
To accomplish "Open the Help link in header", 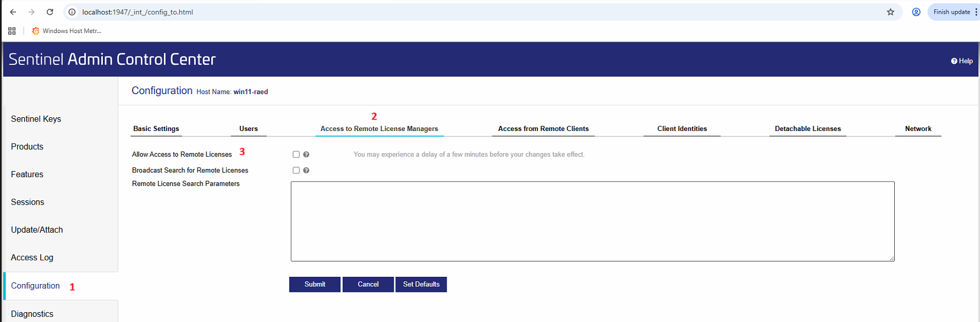I will 962,61.
